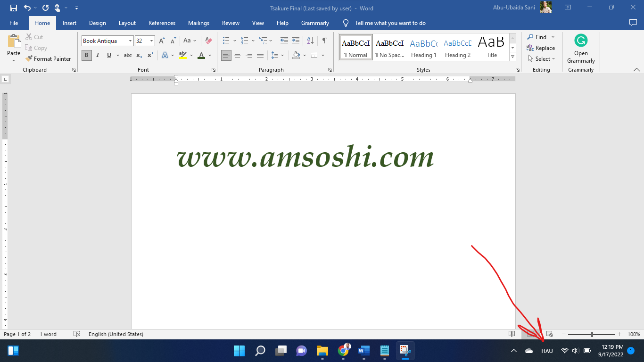The width and height of the screenshot is (644, 362).
Task: Click the Tell me what you want field
Action: (x=390, y=23)
